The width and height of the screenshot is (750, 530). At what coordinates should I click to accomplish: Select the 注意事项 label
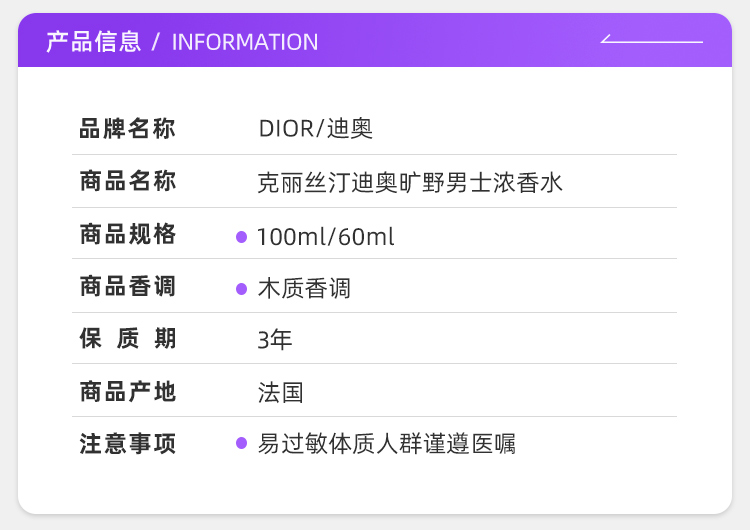point(127,444)
